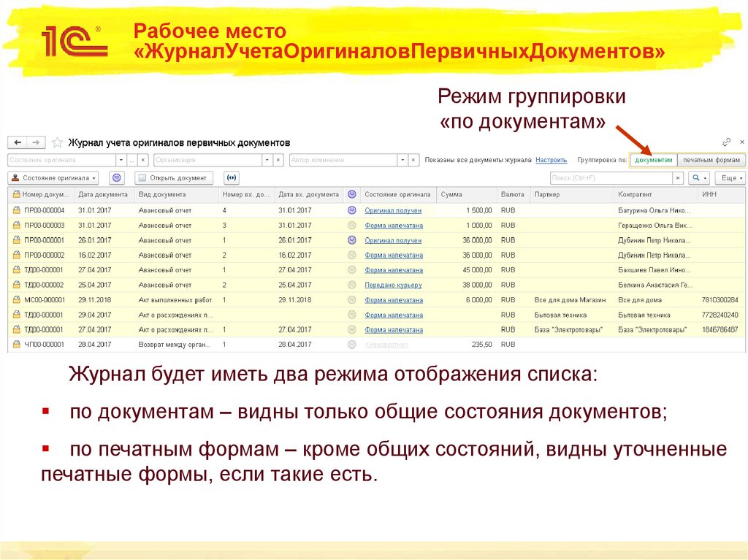
Task: Focus the Поиск (Ctrl+F) input field
Action: [611, 178]
